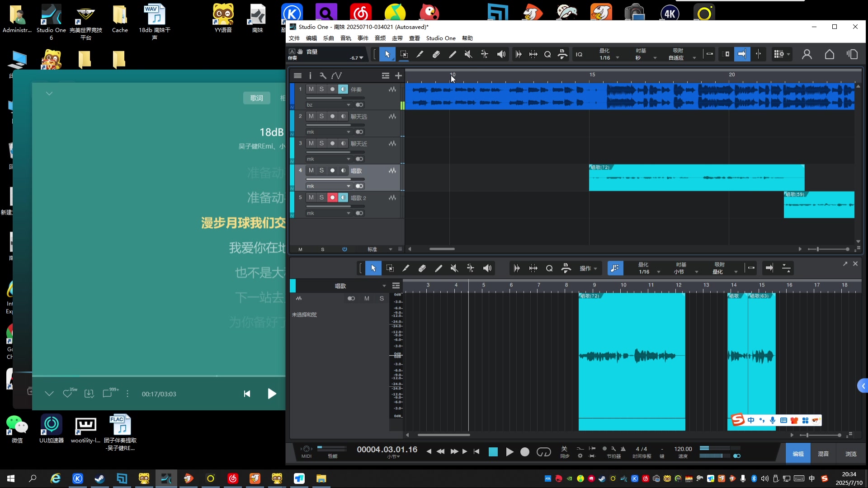This screenshot has width=868, height=488.
Task: Click the Record button in transport
Action: coord(524,452)
